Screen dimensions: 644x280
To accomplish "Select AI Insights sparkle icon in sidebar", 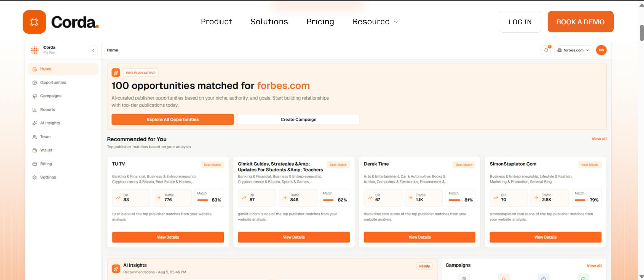I will pos(34,123).
